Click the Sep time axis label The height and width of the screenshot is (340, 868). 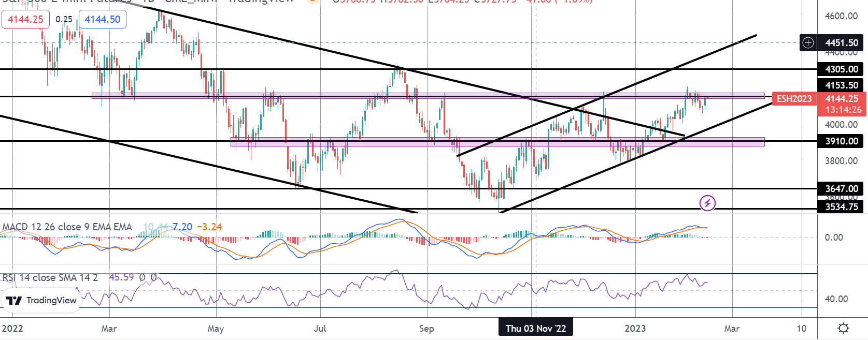tap(426, 328)
